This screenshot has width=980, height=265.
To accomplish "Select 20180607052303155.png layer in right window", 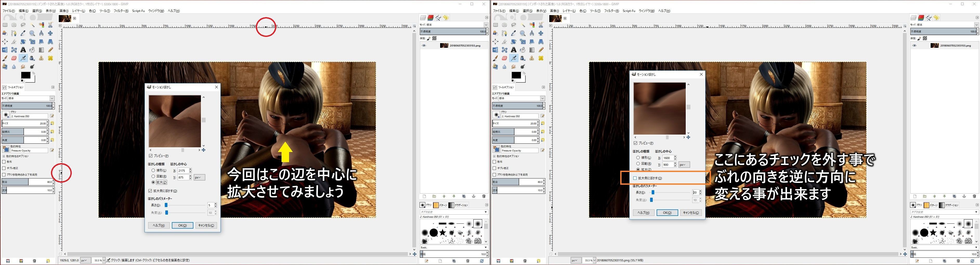I will pos(945,46).
